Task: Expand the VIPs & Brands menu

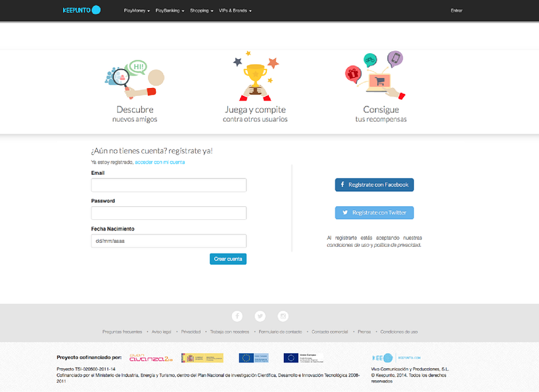Action: tap(235, 11)
